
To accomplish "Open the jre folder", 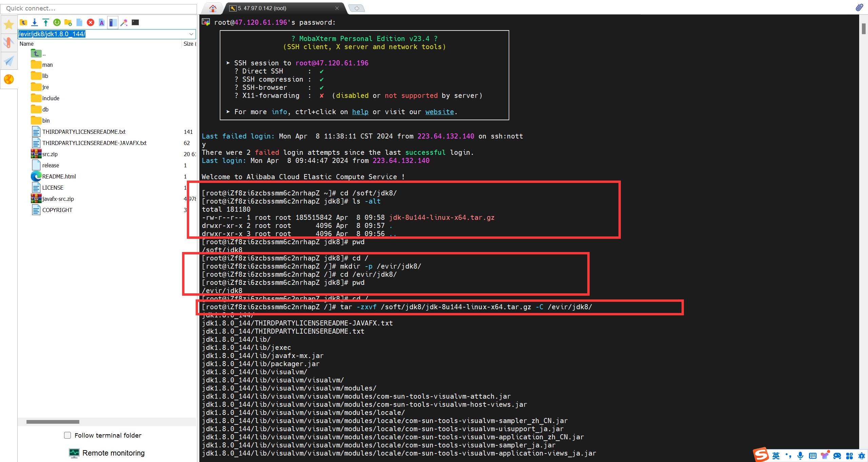I will [x=45, y=87].
